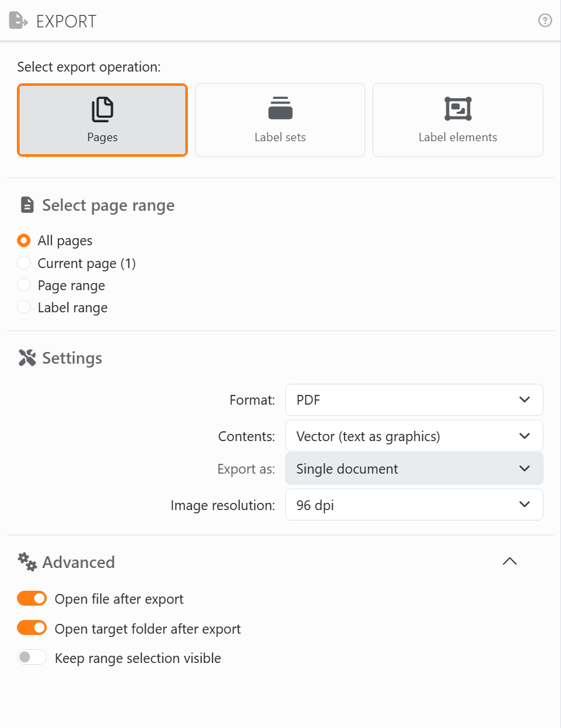Click the Export header icon
561x728 pixels.
[x=18, y=21]
